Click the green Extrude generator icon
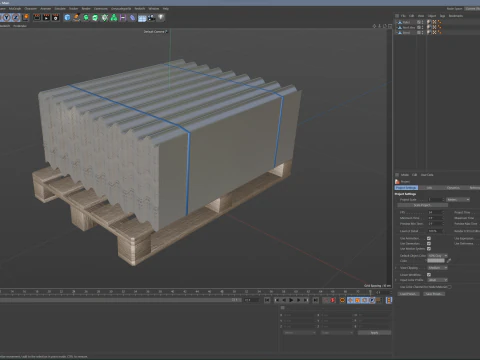 click(x=95, y=17)
